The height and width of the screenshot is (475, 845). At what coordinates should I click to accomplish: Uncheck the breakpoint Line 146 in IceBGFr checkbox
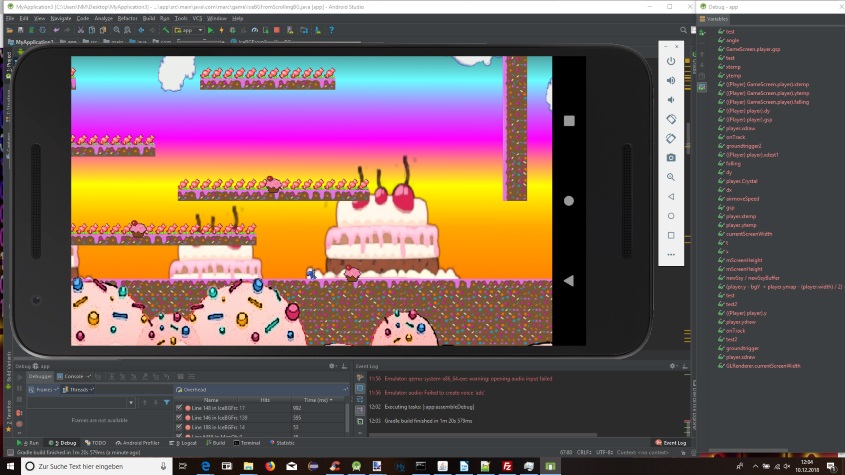pyautogui.click(x=179, y=418)
